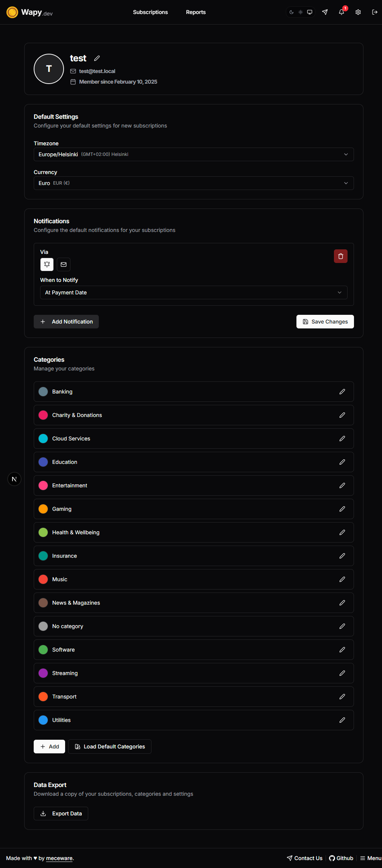The image size is (382, 868).
Task: Click the Utilities blue color swatch
Action: pos(43,720)
